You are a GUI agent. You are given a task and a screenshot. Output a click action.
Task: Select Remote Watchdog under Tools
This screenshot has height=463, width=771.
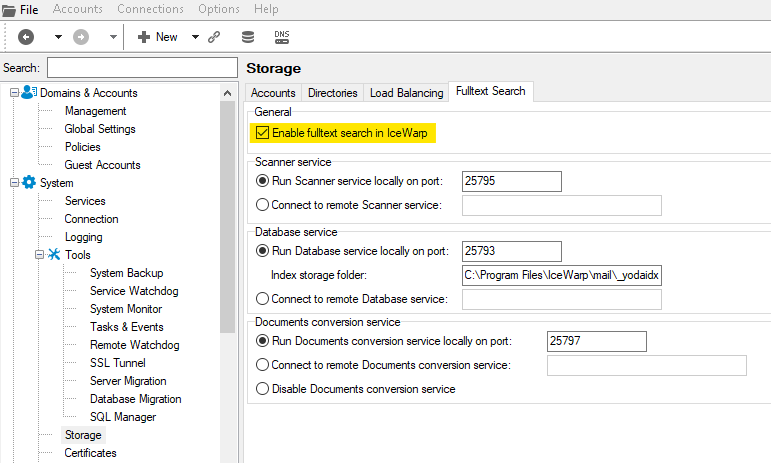(x=135, y=345)
